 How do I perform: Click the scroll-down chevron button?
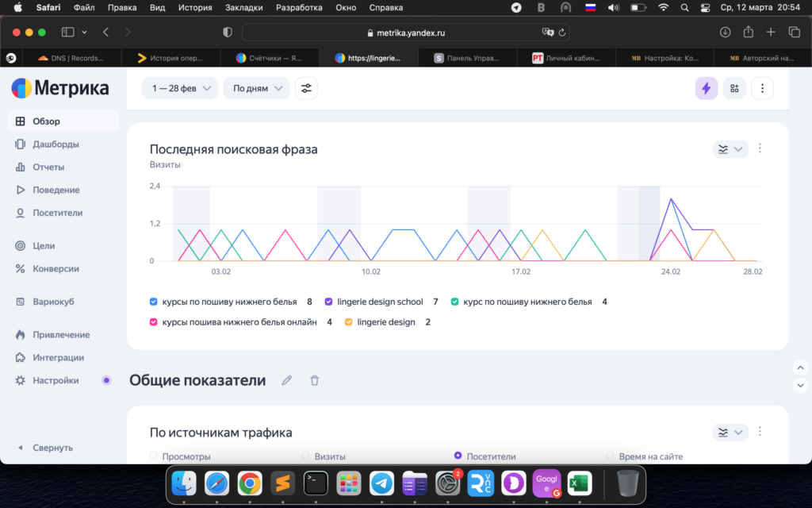pyautogui.click(x=801, y=385)
